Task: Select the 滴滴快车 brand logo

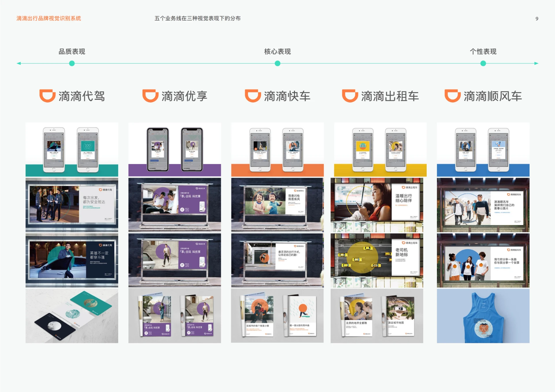Action: (252, 96)
